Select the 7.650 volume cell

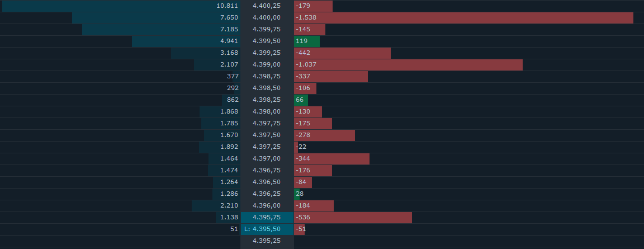click(x=156, y=17)
